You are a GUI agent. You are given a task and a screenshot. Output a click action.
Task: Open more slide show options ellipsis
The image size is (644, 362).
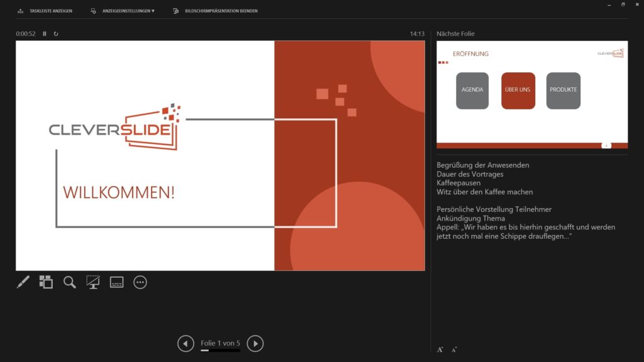pyautogui.click(x=140, y=282)
